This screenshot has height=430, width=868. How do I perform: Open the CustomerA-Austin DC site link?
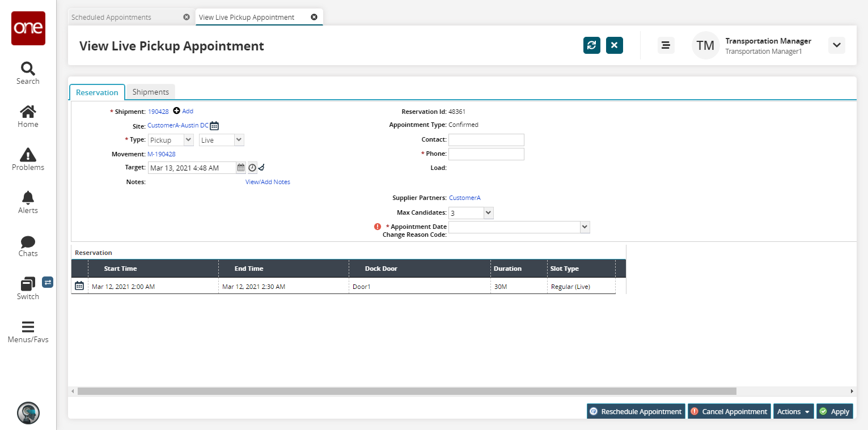coord(178,126)
